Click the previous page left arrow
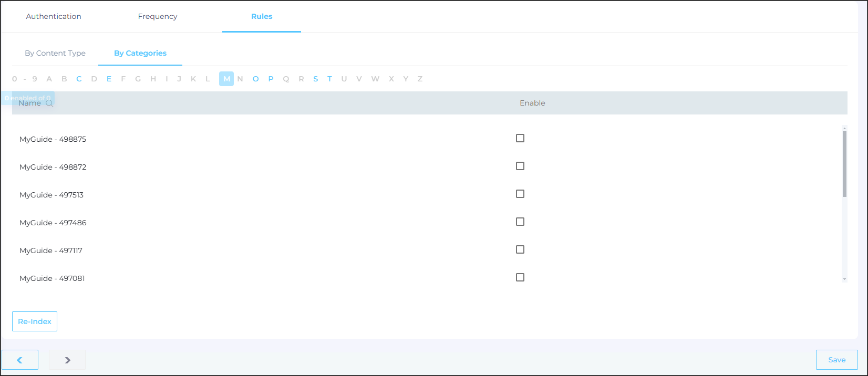Screen dimensions: 868x376 point(20,360)
